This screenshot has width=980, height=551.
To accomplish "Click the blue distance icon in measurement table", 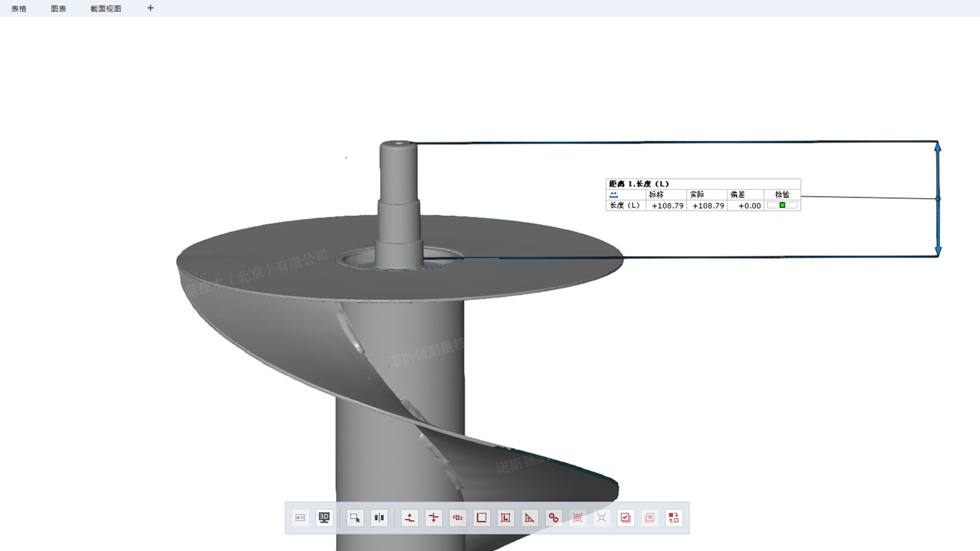I will click(x=614, y=195).
